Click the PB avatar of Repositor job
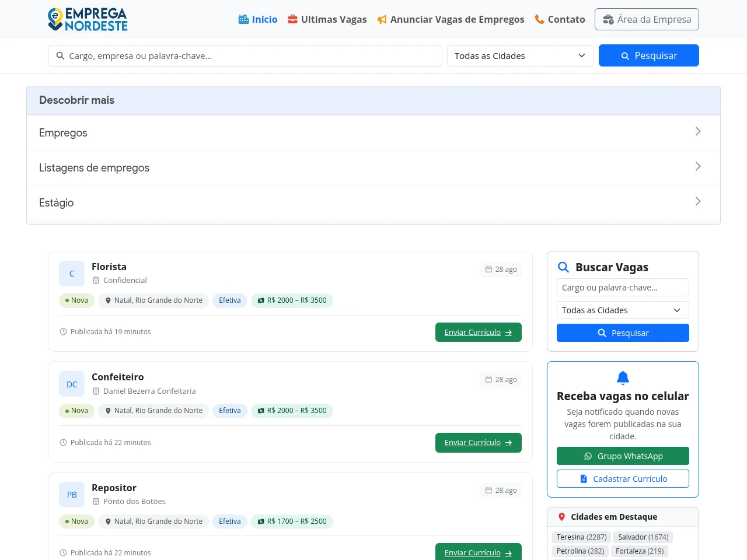Image resolution: width=747 pixels, height=560 pixels. (72, 495)
